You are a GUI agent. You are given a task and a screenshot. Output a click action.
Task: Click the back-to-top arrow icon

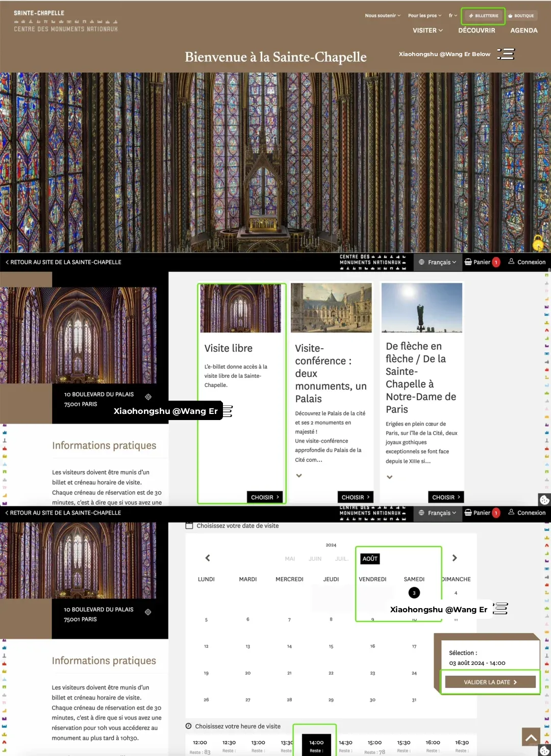coord(531,736)
